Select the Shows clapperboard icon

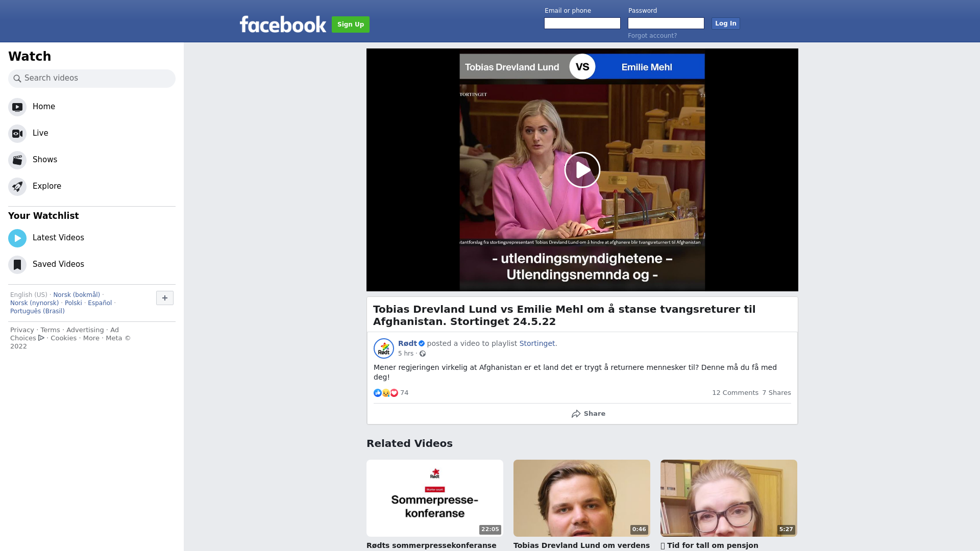[17, 160]
